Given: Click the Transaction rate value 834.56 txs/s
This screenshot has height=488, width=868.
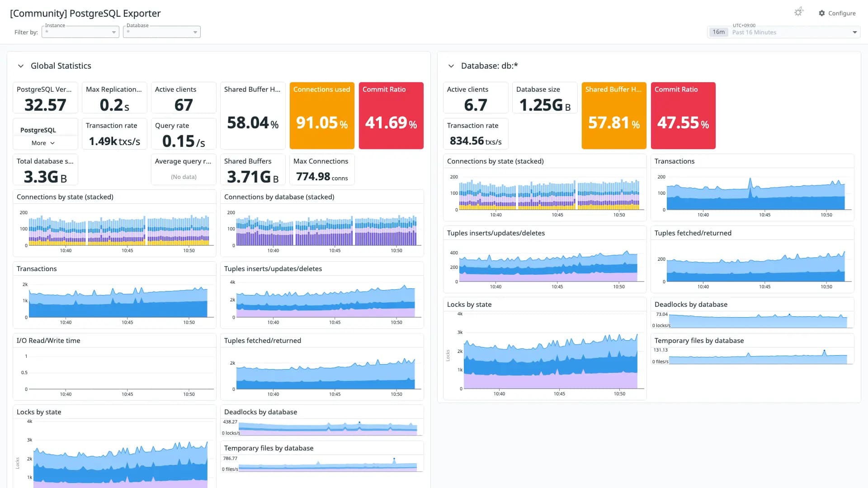Looking at the screenshot, I should 476,141.
